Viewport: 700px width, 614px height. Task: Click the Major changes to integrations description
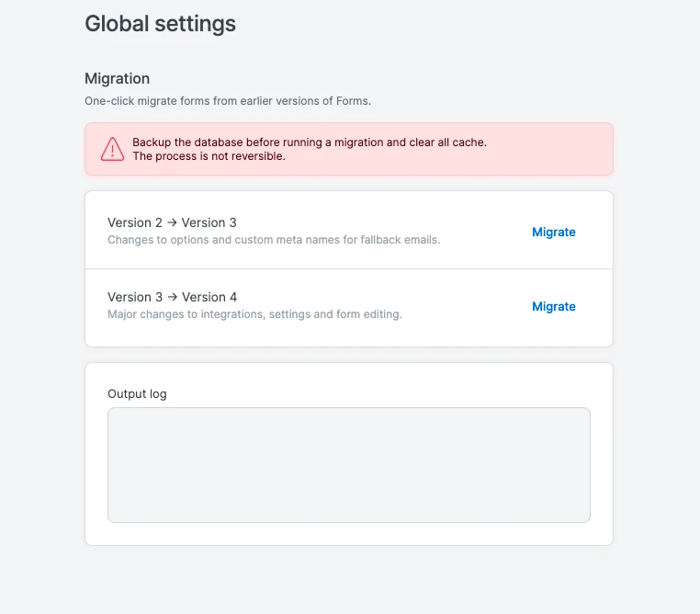click(x=254, y=314)
